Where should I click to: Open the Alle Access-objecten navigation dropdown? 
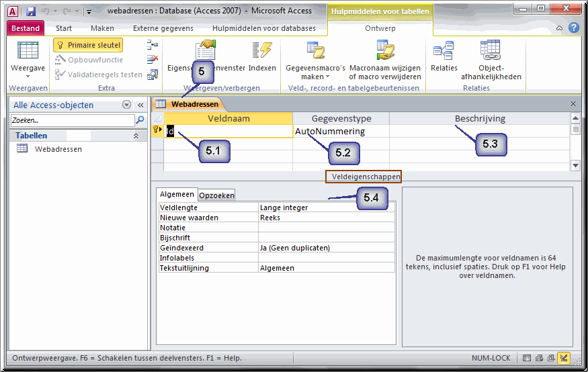(127, 105)
